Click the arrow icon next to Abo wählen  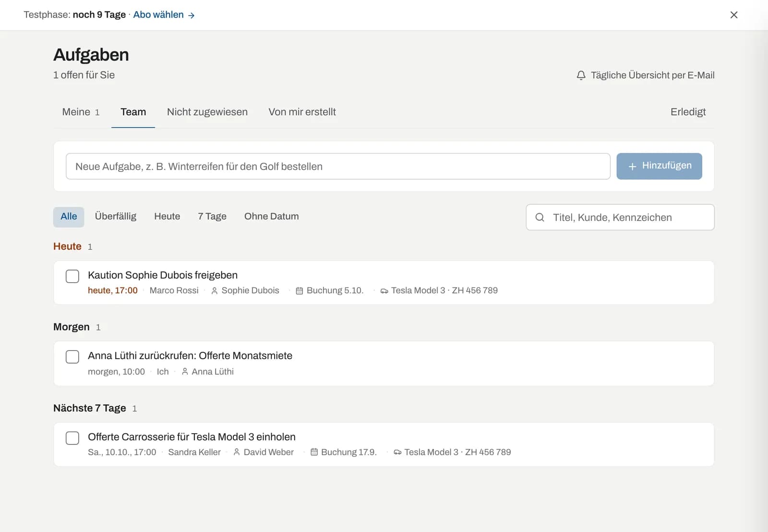click(192, 15)
